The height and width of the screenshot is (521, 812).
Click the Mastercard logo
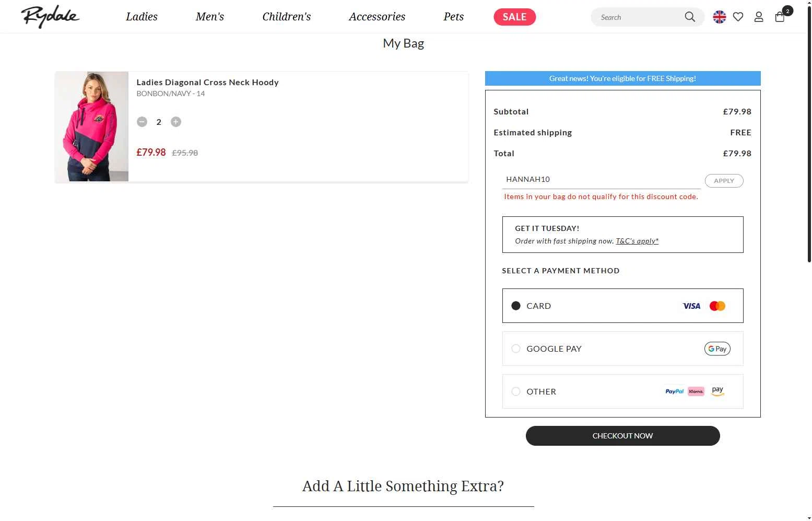pos(717,306)
